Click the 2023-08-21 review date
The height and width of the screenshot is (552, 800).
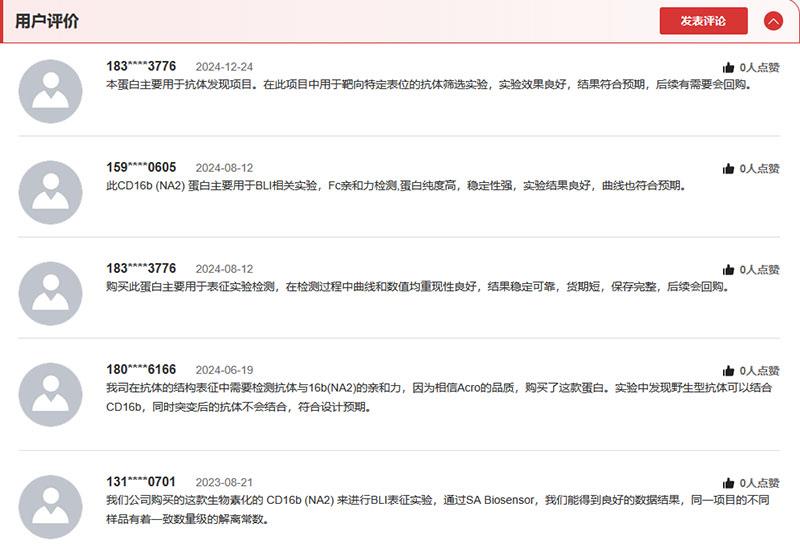tap(224, 482)
